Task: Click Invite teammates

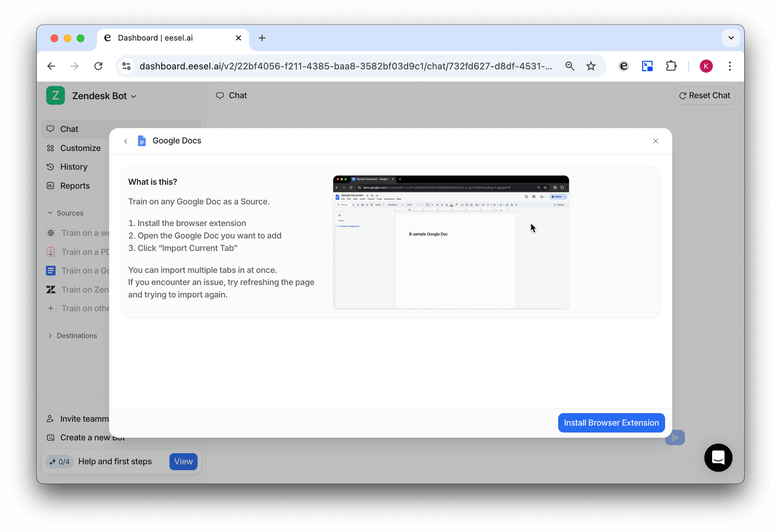Action: click(x=78, y=419)
